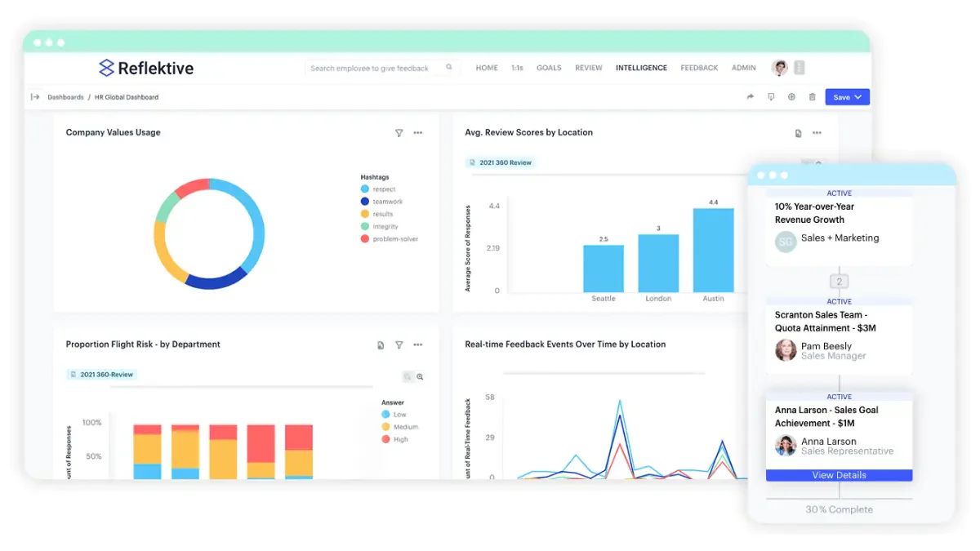The image size is (980, 551).
Task: Click the SG Sales + Marketing avatar
Action: point(786,242)
